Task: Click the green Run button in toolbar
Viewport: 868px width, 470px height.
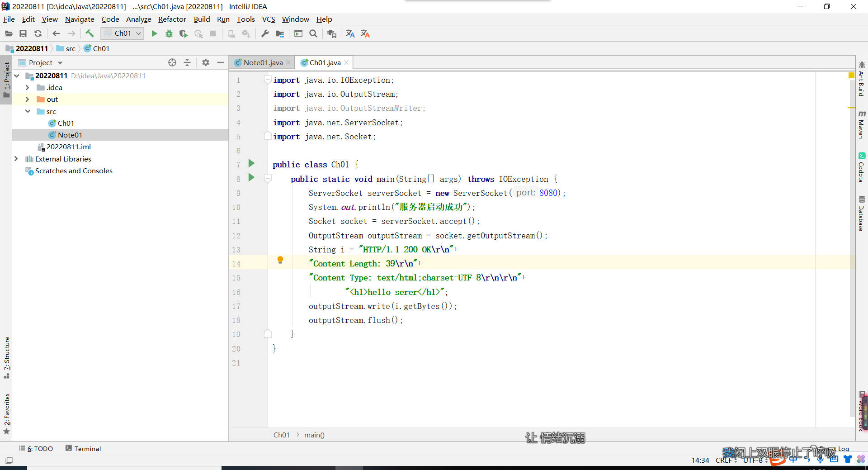Action: pos(154,33)
